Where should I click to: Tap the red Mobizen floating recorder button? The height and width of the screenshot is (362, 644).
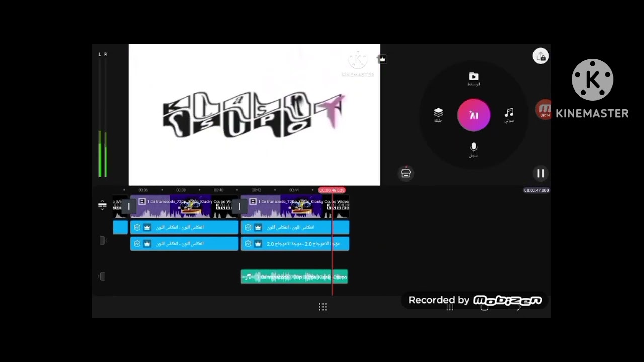point(544,109)
